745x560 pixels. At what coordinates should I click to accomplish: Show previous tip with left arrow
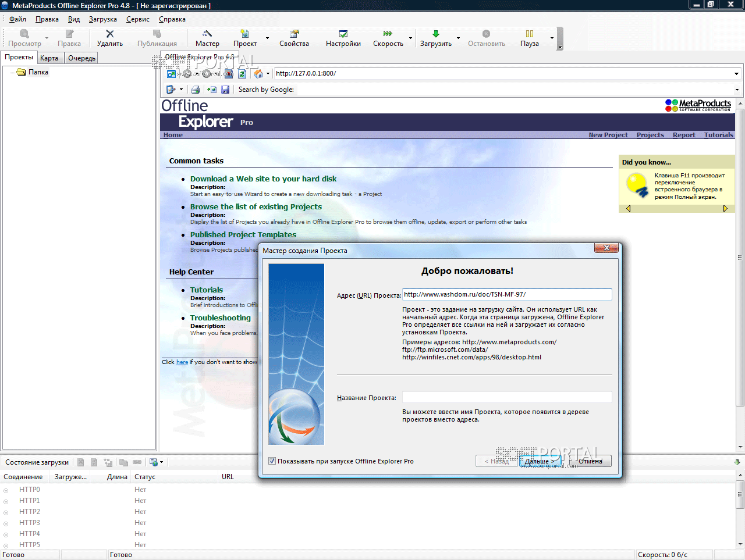(x=628, y=208)
